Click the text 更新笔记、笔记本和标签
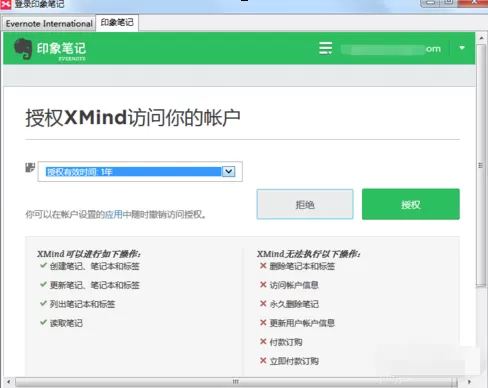The width and height of the screenshot is (488, 388). [95, 285]
